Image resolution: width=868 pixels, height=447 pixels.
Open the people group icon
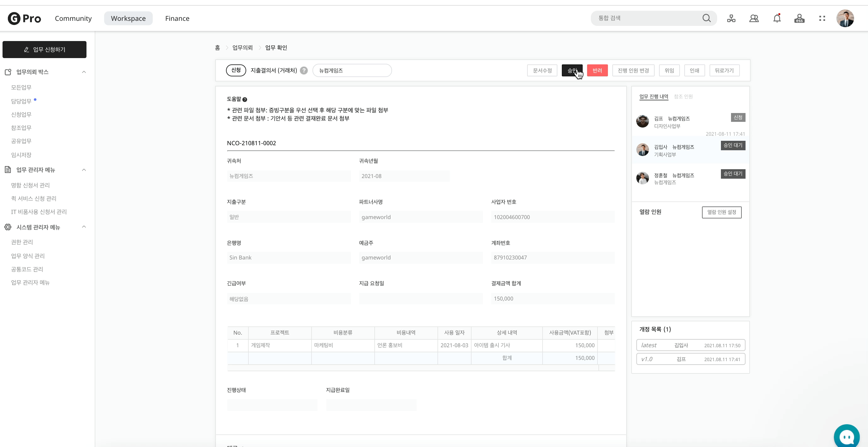(x=754, y=18)
